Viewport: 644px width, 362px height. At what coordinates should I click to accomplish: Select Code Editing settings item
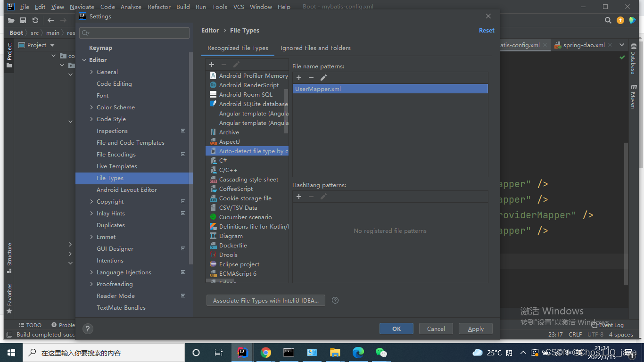coord(114,84)
